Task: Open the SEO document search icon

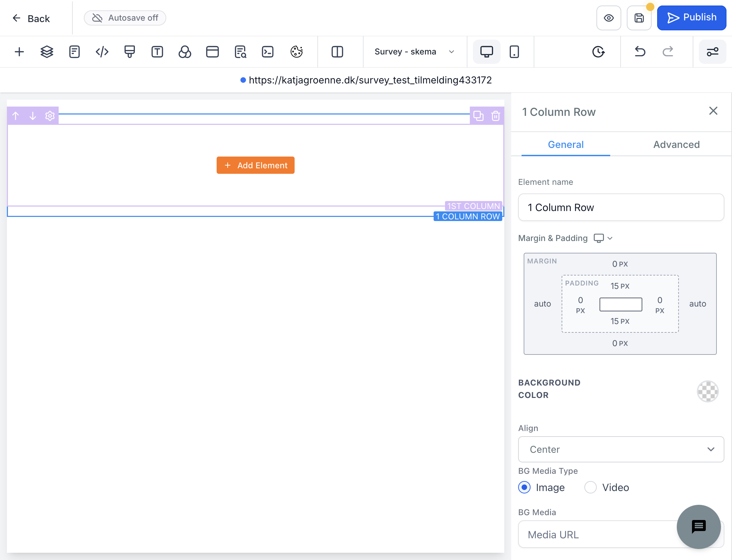Action: 240,52
